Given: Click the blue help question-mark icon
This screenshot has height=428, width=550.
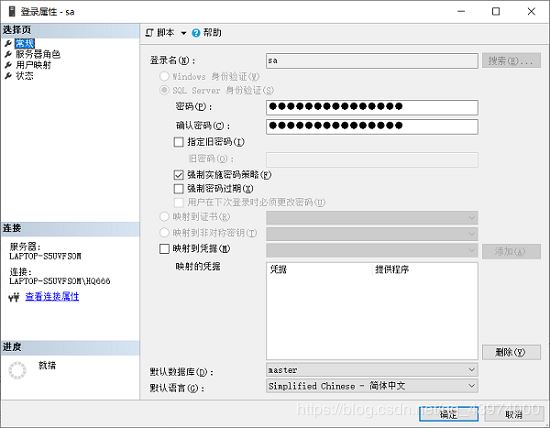Looking at the screenshot, I should click(x=196, y=33).
